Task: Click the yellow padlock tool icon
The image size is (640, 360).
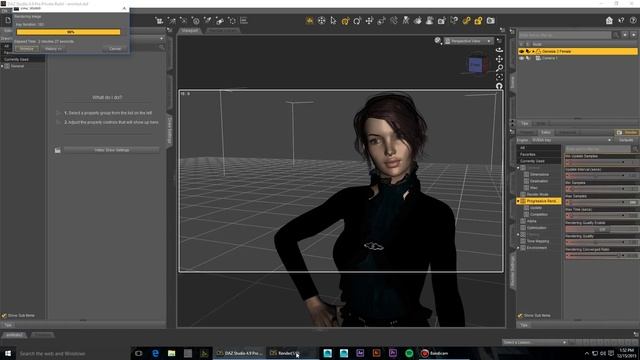Action: pyautogui.click(x=478, y=20)
